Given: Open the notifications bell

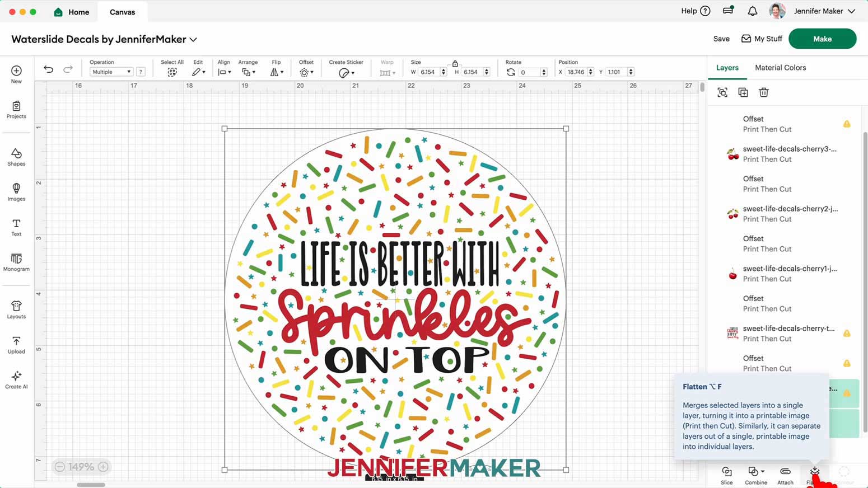Looking at the screenshot, I should [x=753, y=11].
